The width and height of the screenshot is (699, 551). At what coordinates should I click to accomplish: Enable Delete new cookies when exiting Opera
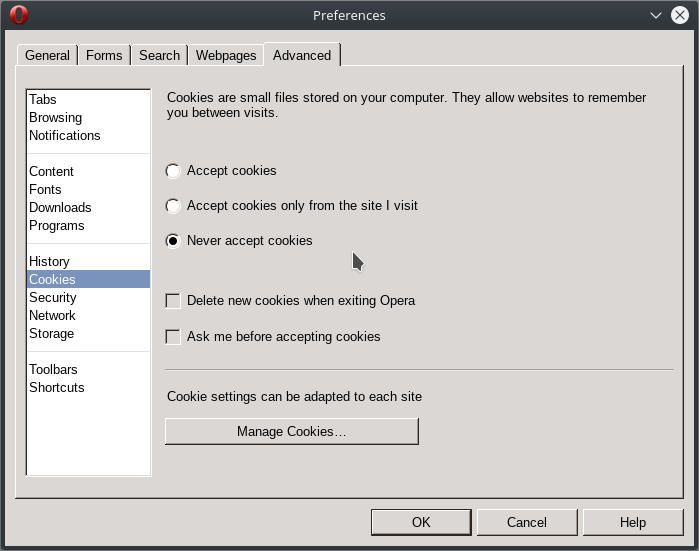click(x=173, y=301)
